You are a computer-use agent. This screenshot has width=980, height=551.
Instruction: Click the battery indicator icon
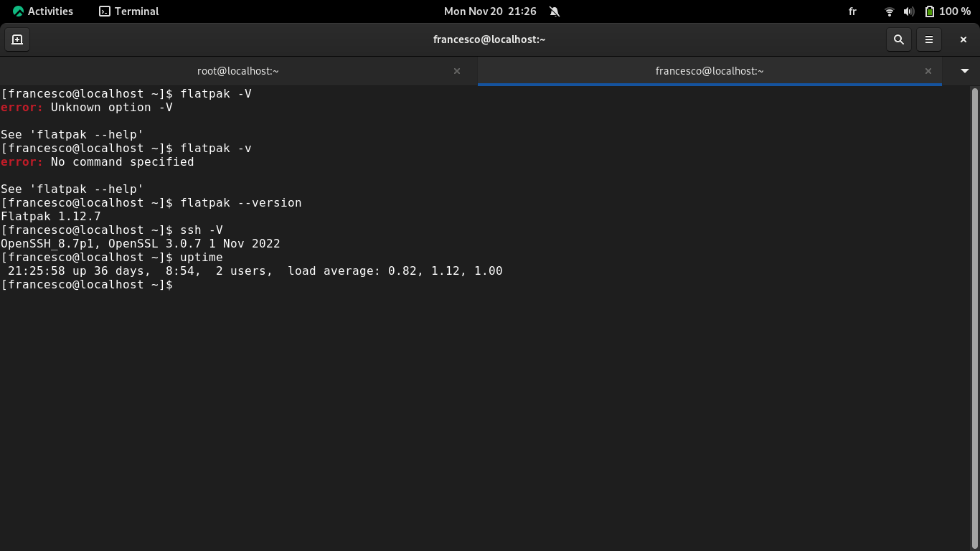coord(930,11)
